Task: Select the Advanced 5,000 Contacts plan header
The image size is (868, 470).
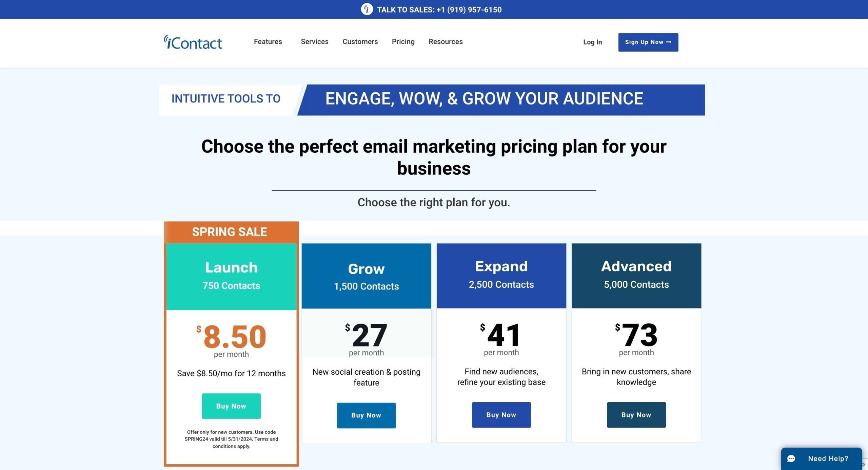Action: tap(636, 276)
